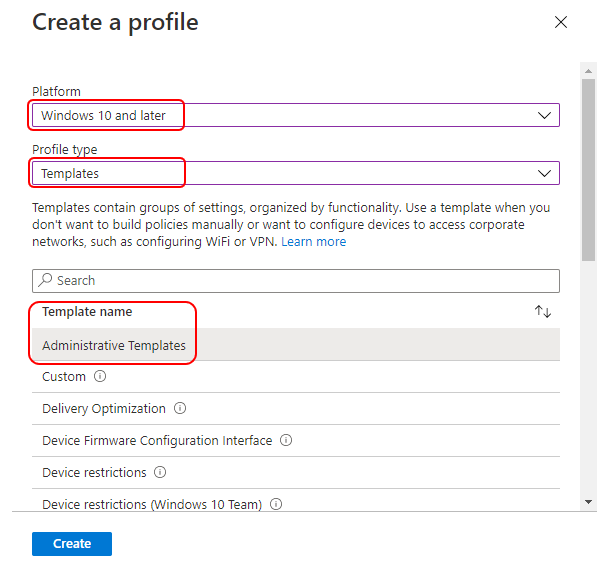Close the Create a profile pane
The image size is (613, 566).
(x=561, y=22)
